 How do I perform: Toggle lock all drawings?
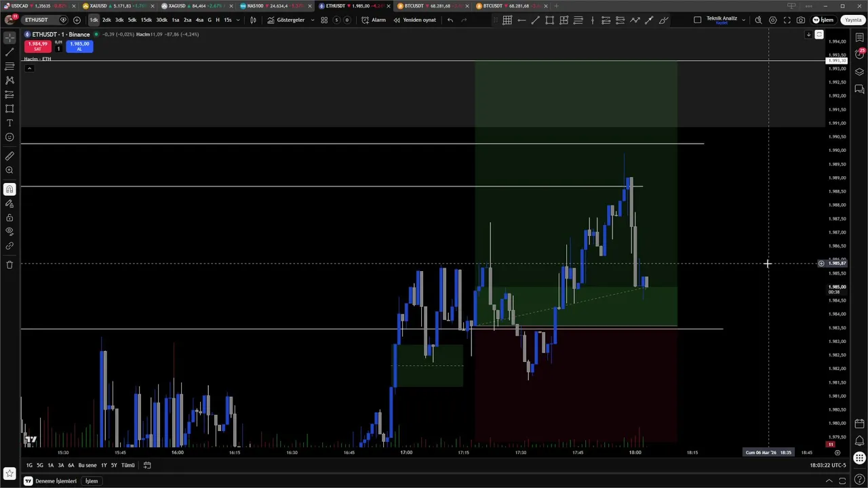[x=9, y=218]
